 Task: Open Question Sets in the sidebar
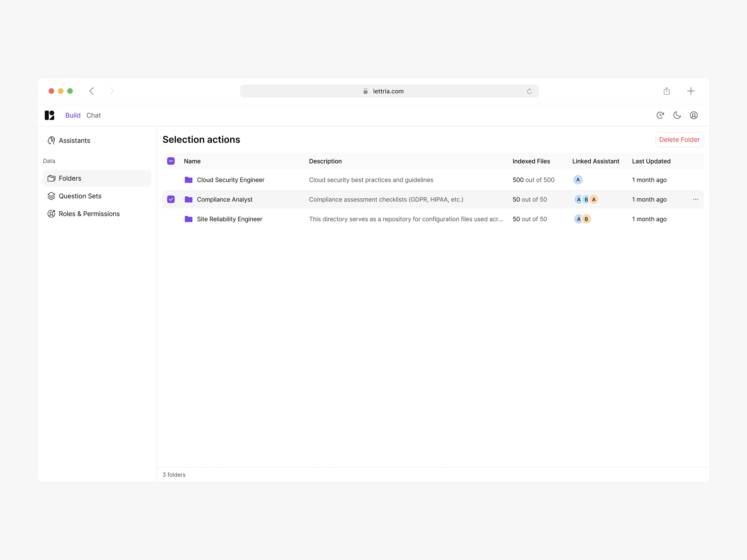(x=80, y=196)
